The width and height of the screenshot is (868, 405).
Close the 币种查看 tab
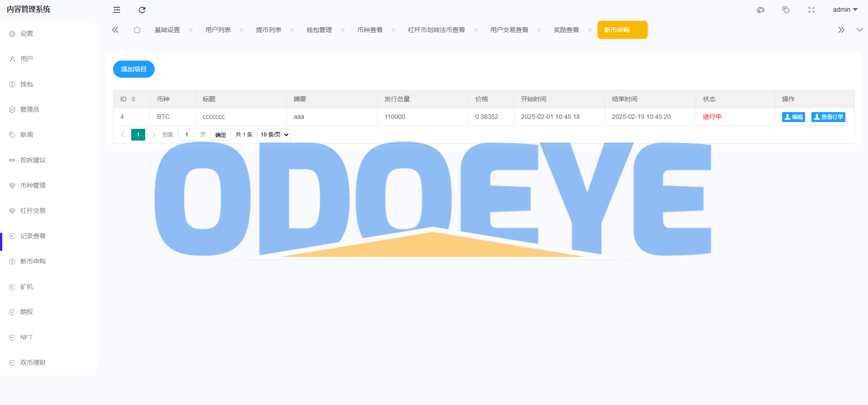click(394, 30)
